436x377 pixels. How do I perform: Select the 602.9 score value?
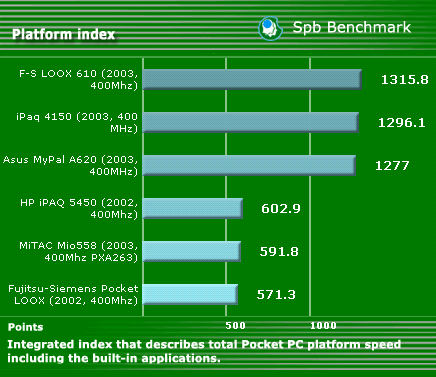tap(281, 209)
